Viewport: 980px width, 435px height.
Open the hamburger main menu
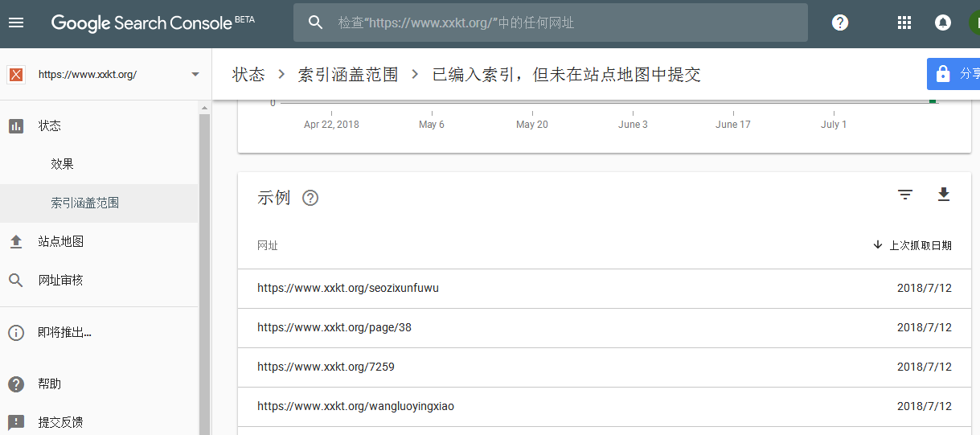pos(16,23)
